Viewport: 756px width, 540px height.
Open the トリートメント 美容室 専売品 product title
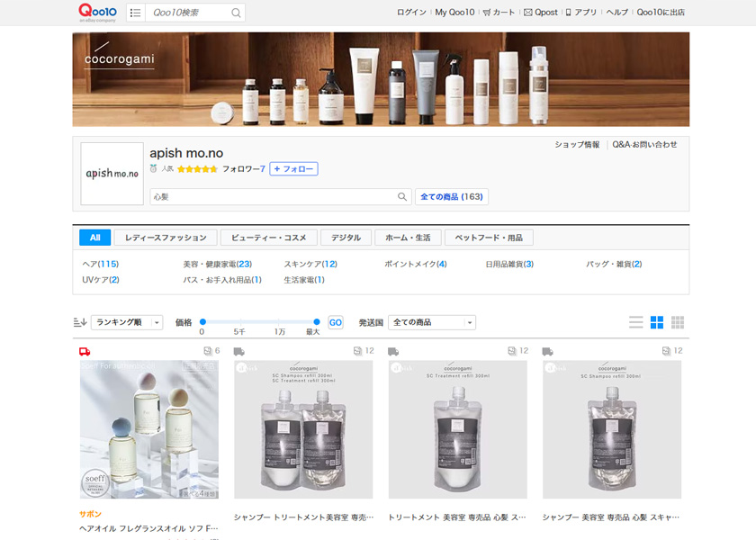[457, 517]
